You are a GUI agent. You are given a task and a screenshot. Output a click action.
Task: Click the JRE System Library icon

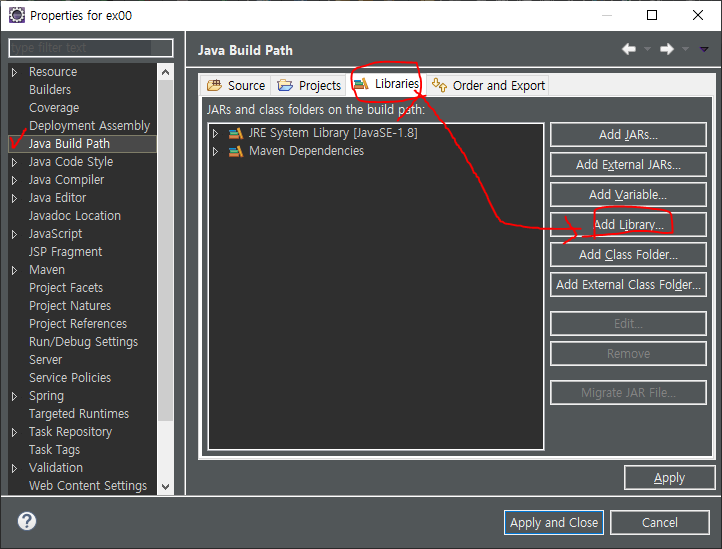236,134
